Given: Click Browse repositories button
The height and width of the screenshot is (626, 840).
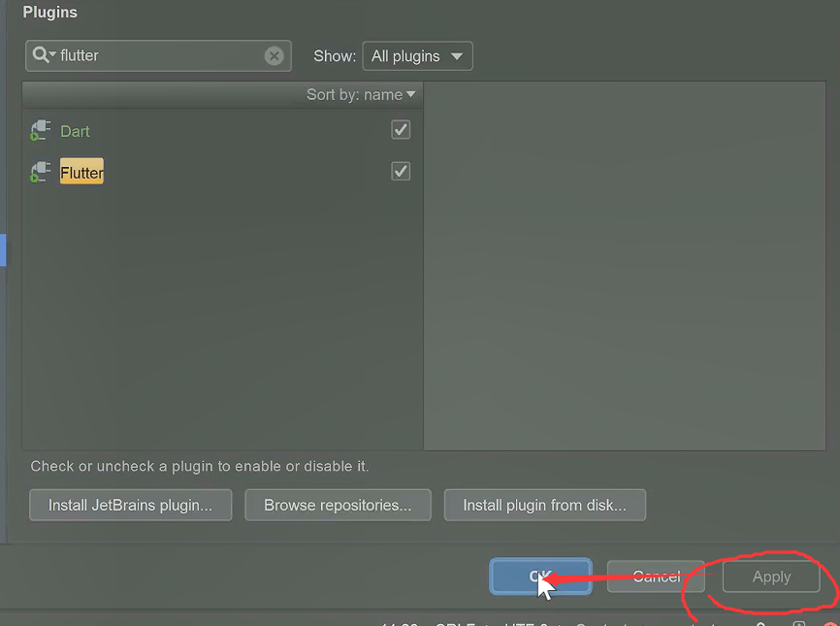Looking at the screenshot, I should [338, 505].
